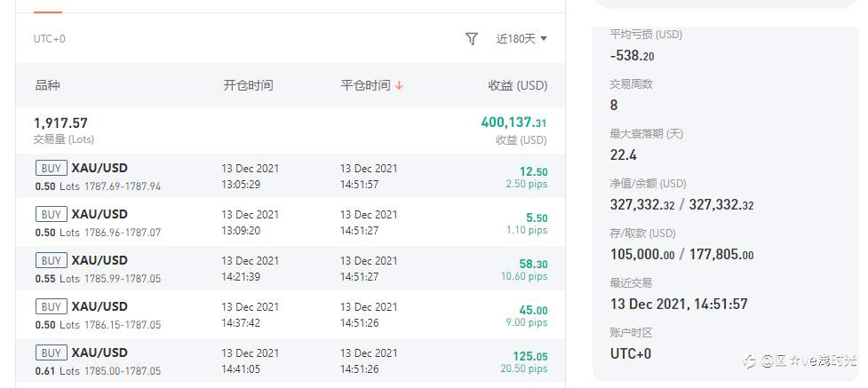Click the 1,917.57 total lots value
Screen dimensions: 868x388
[x=61, y=123]
